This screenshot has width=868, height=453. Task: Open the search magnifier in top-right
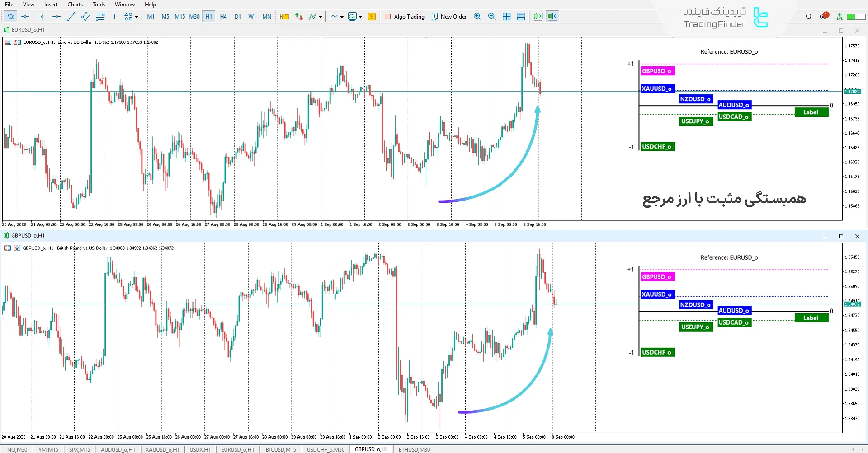[809, 17]
